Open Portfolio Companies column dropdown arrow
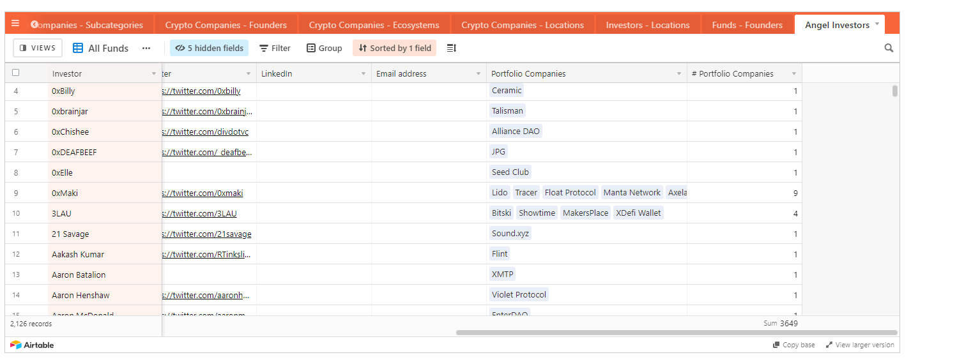Screen dimensions: 980x362 (x=679, y=74)
